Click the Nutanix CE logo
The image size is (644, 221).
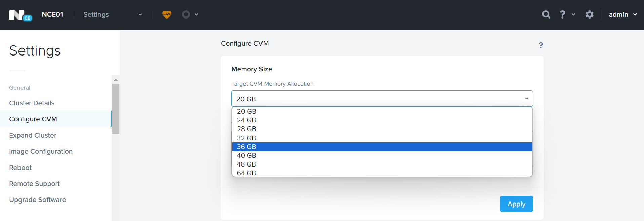pyautogui.click(x=20, y=15)
